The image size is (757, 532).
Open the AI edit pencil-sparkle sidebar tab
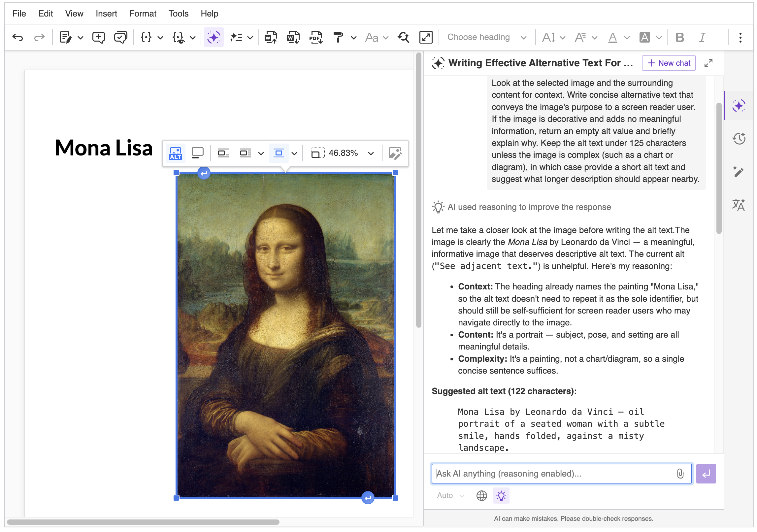(x=739, y=172)
